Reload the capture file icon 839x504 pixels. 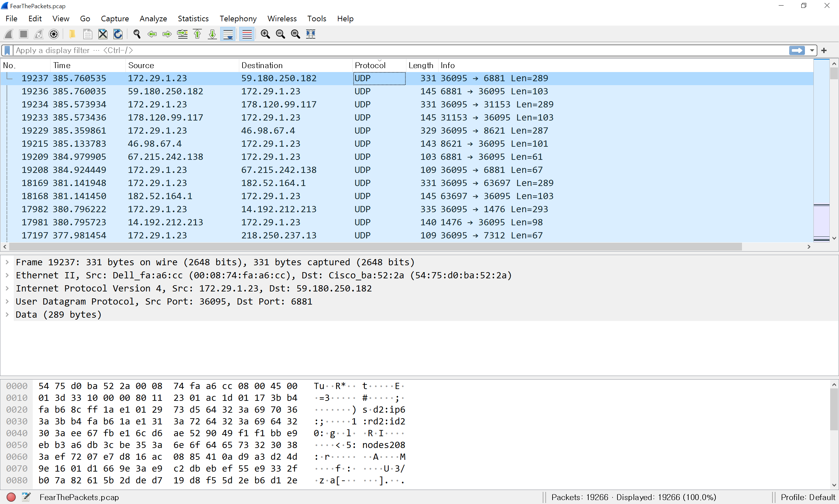coord(118,34)
